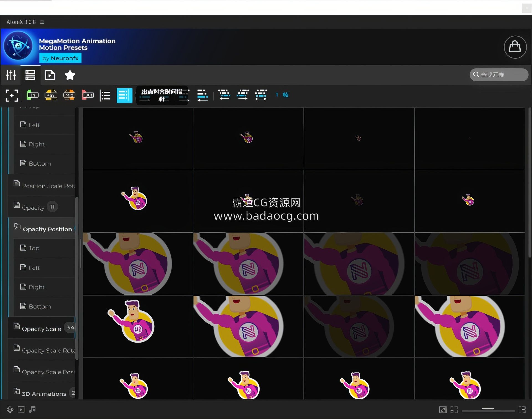Switch to bulleted list view icon
Image resolution: width=532 pixels, height=419 pixels.
(106, 96)
